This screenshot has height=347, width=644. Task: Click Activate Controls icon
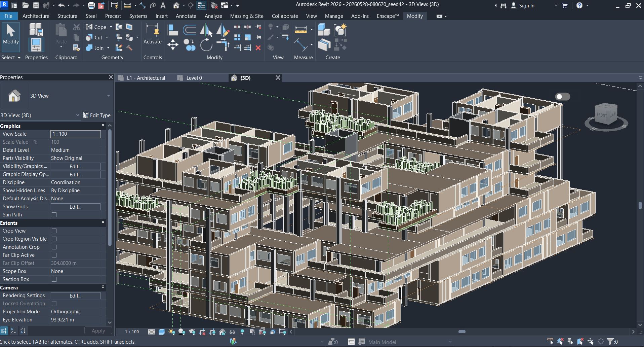pyautogui.click(x=153, y=30)
